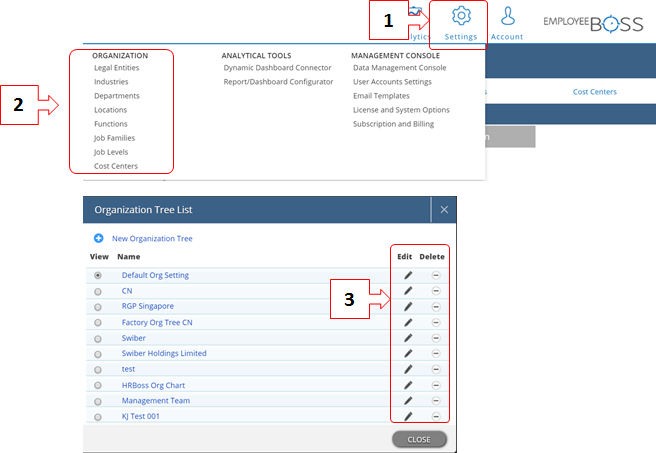
Task: Open License and System Options
Action: tap(401, 110)
